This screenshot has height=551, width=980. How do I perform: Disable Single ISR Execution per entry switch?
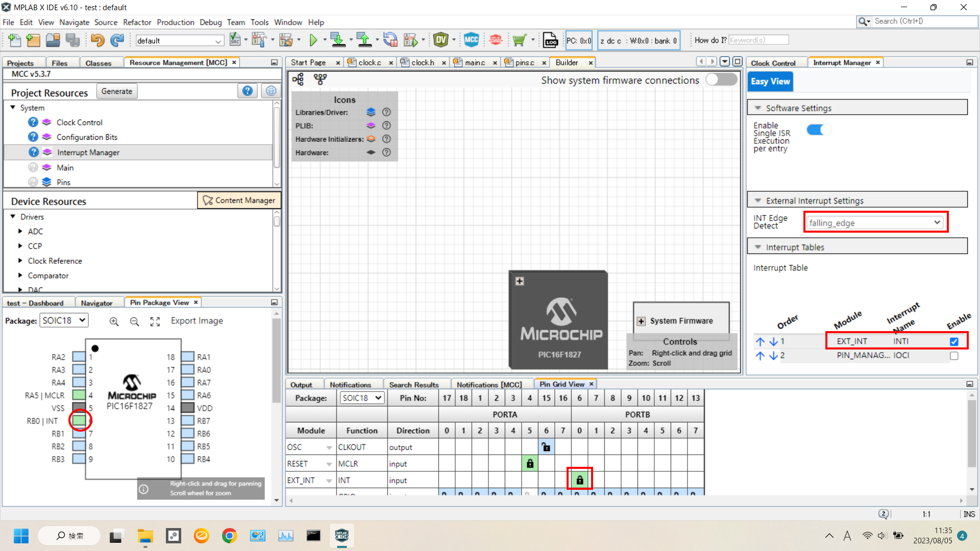819,130
